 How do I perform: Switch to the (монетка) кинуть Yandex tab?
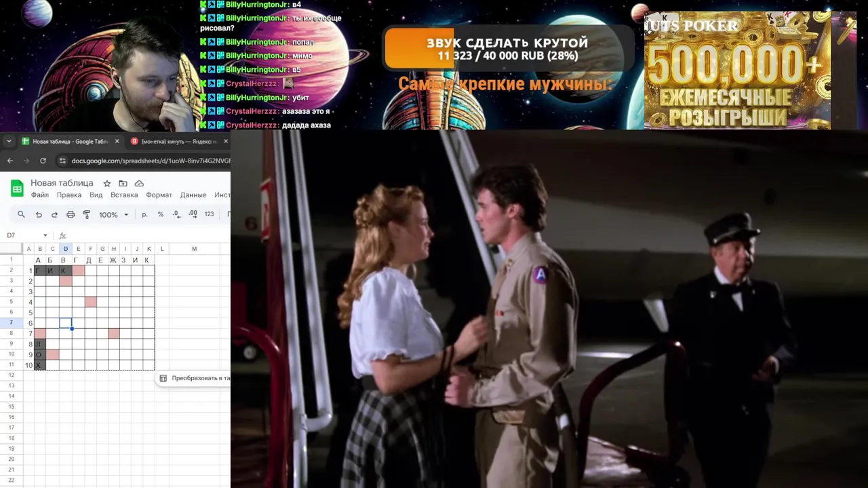tap(179, 141)
